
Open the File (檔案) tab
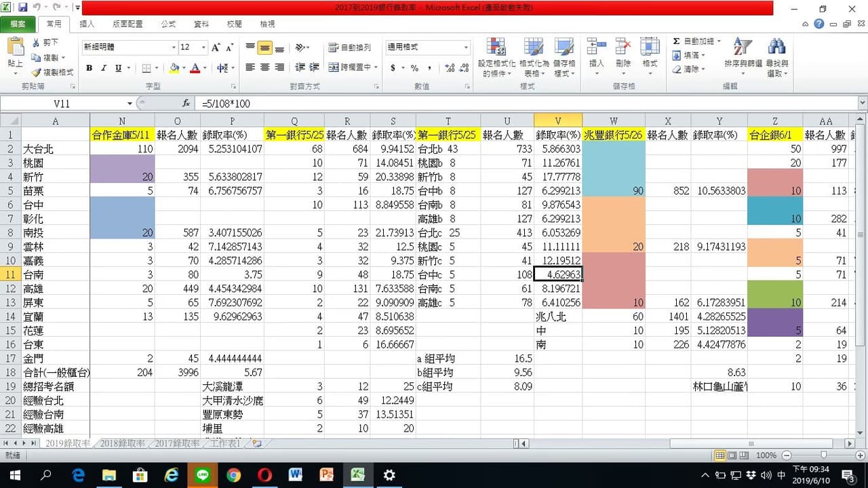(x=18, y=24)
